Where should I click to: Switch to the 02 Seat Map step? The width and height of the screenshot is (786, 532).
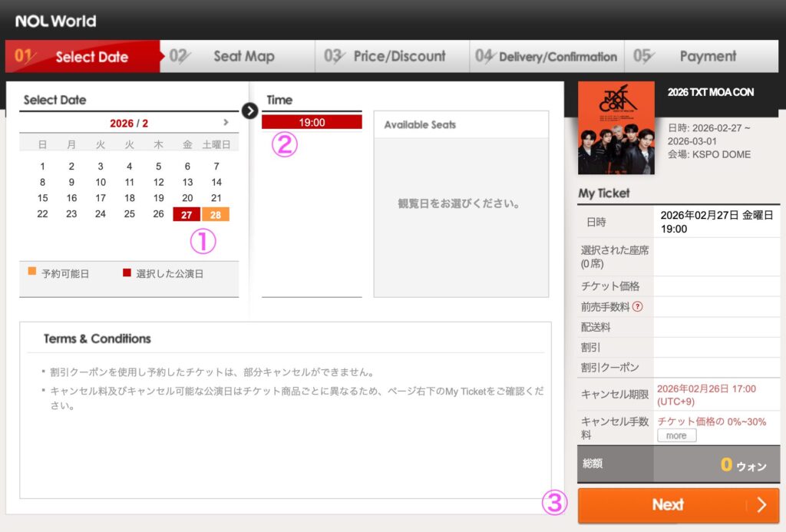click(x=238, y=56)
